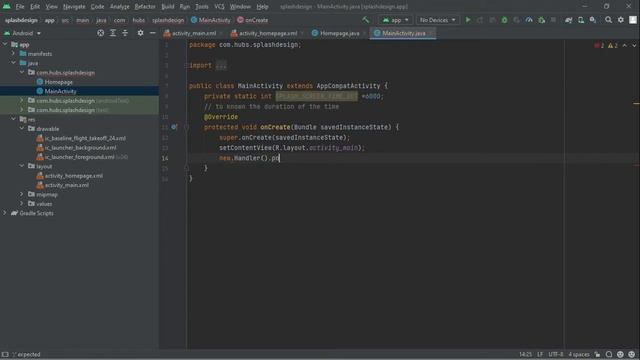Screen dimensions: 640x360
Task: Click Sync Project with Gradle Files icon
Action: (568, 20)
